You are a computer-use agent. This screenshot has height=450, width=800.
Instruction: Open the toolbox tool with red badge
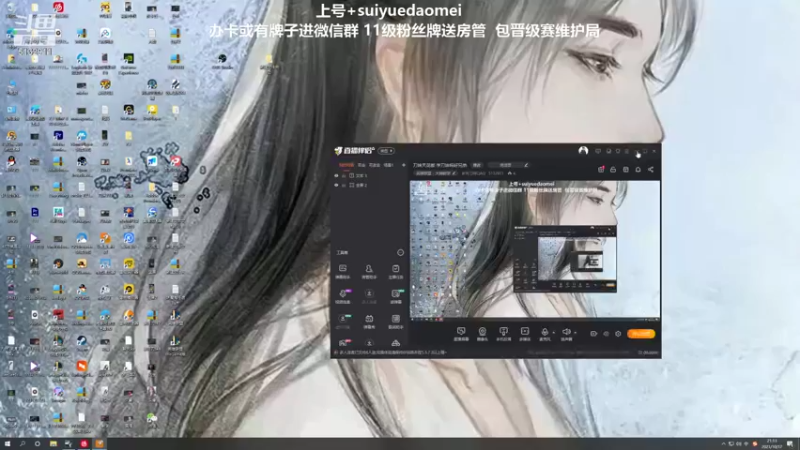(x=344, y=343)
